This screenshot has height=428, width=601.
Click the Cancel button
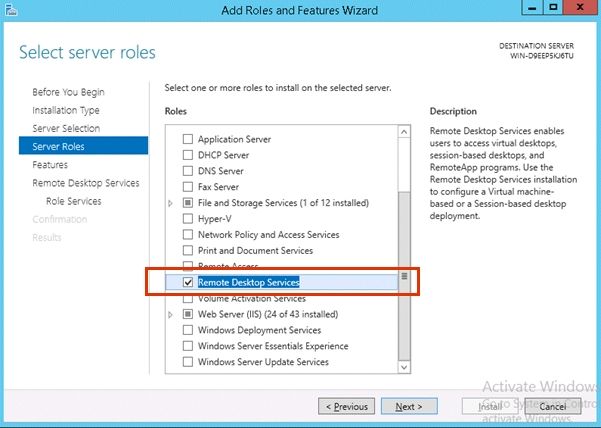coord(553,406)
